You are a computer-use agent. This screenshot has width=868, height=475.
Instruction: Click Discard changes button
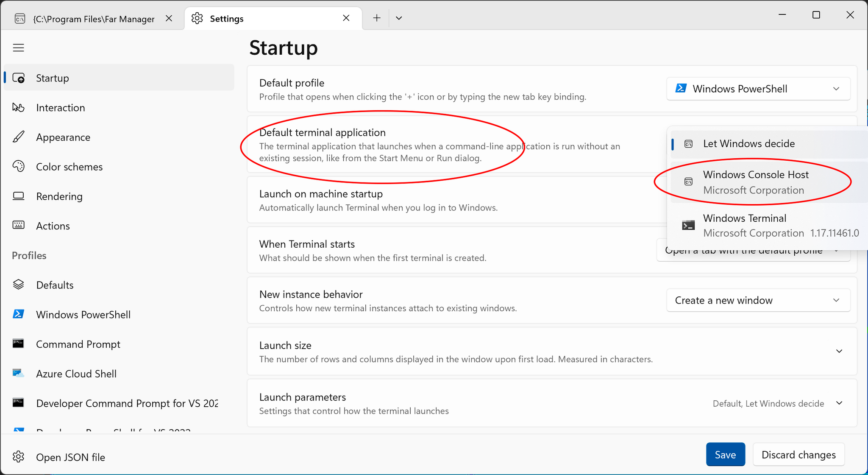click(798, 454)
